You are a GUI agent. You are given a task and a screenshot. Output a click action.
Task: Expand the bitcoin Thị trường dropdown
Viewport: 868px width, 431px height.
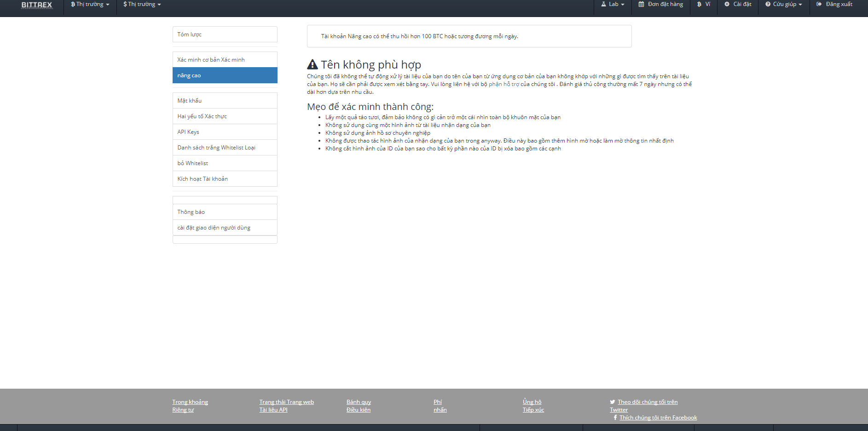point(90,4)
